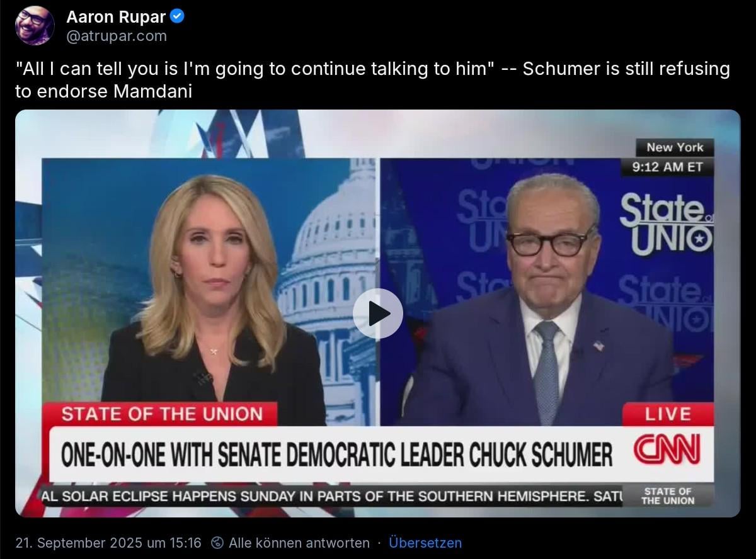Click the reply-settings icon beside 'Alle können antworten'
The width and height of the screenshot is (756, 559).
pyautogui.click(x=217, y=543)
